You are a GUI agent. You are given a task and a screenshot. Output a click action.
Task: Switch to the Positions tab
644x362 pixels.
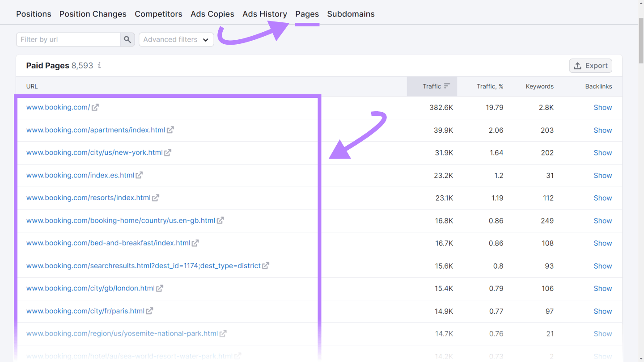click(34, 14)
